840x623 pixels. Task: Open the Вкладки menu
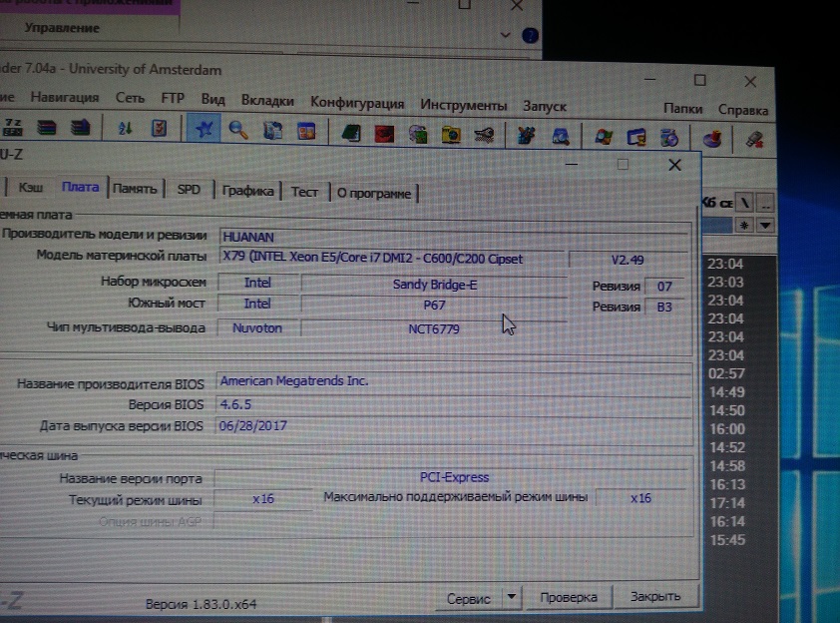click(x=267, y=101)
